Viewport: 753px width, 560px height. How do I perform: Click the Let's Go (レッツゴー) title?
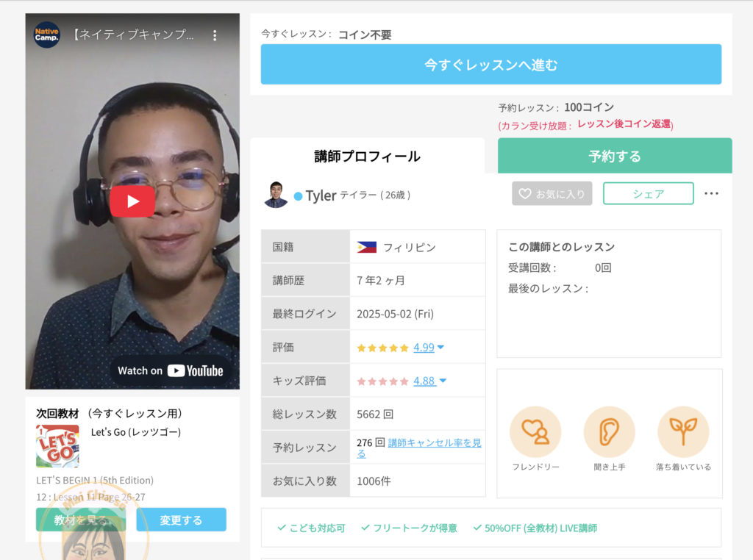tap(136, 432)
